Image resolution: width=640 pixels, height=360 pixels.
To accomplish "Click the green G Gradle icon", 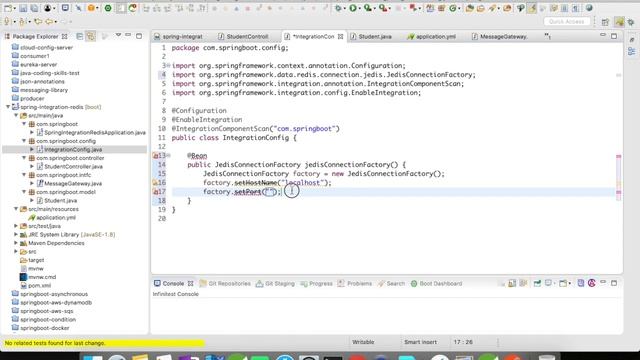I will [452, 8].
